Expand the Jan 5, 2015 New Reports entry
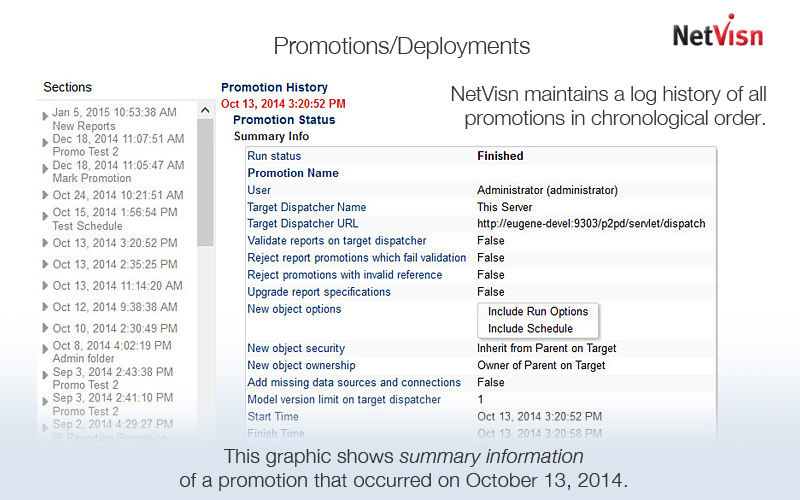This screenshot has height=500, width=800. [45, 118]
